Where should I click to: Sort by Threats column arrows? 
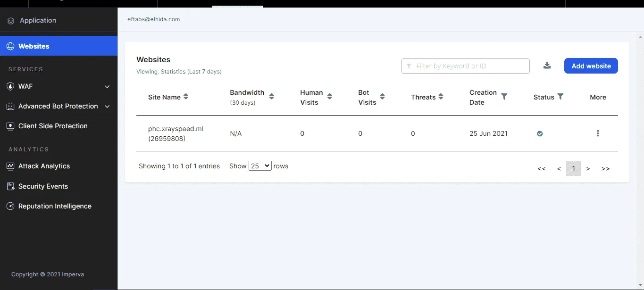click(441, 97)
